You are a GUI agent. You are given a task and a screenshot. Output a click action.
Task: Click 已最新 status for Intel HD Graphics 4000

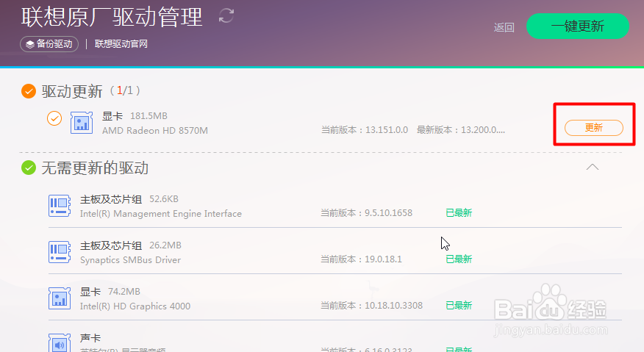point(459,306)
